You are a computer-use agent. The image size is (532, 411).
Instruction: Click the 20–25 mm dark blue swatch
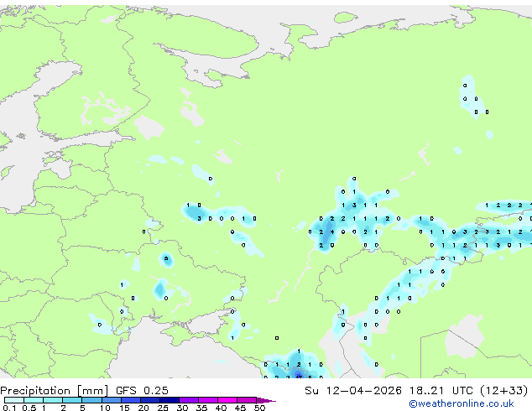[150, 400]
